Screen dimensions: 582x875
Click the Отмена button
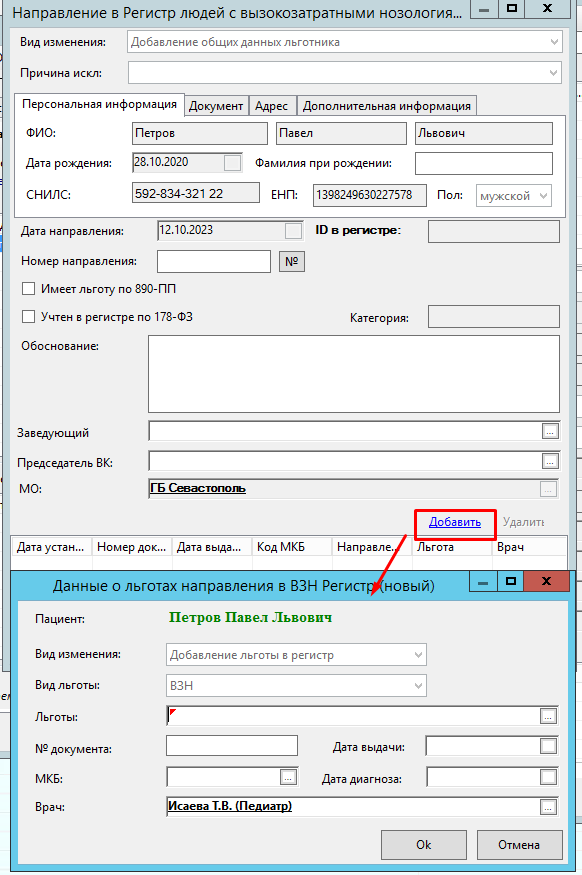519,845
